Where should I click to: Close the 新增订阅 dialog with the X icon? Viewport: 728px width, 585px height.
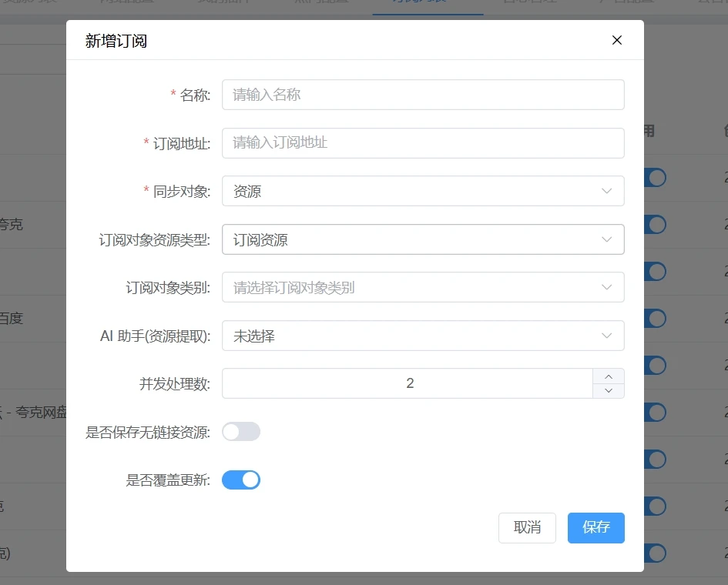coord(616,41)
